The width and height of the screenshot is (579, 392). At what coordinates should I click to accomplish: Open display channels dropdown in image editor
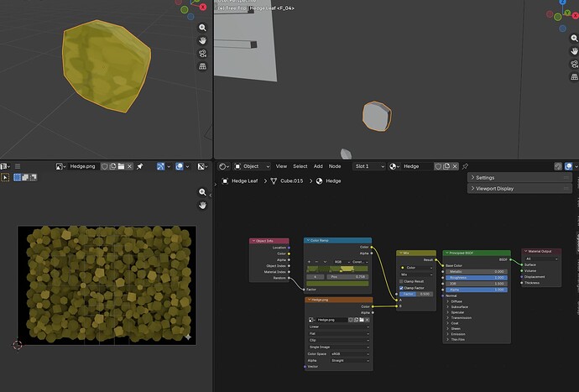click(x=201, y=167)
